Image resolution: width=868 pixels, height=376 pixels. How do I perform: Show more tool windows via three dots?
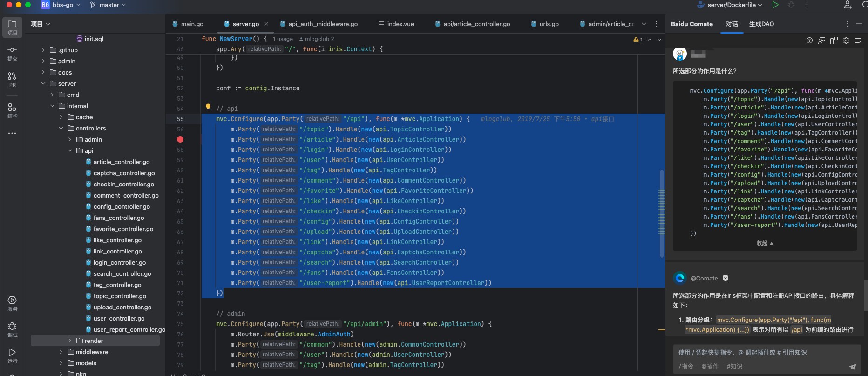click(x=12, y=133)
